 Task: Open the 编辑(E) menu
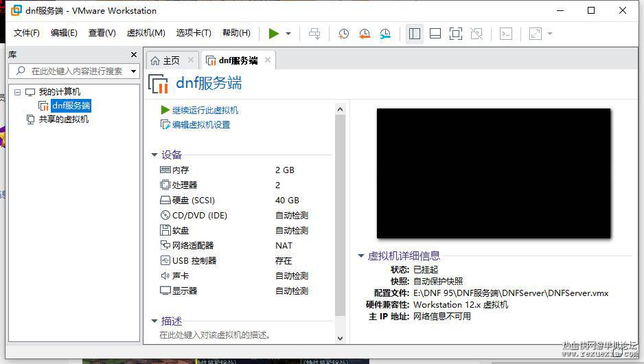click(64, 33)
